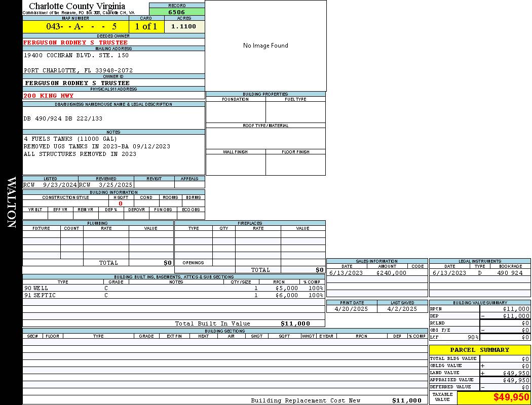The width and height of the screenshot is (532, 405).
Task: Click the note about removed UGS tanks
Action: coord(97,146)
